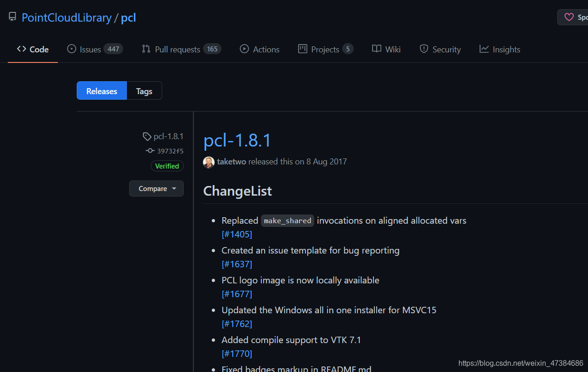Open pull request #1405
This screenshot has height=372, width=588.
(237, 234)
